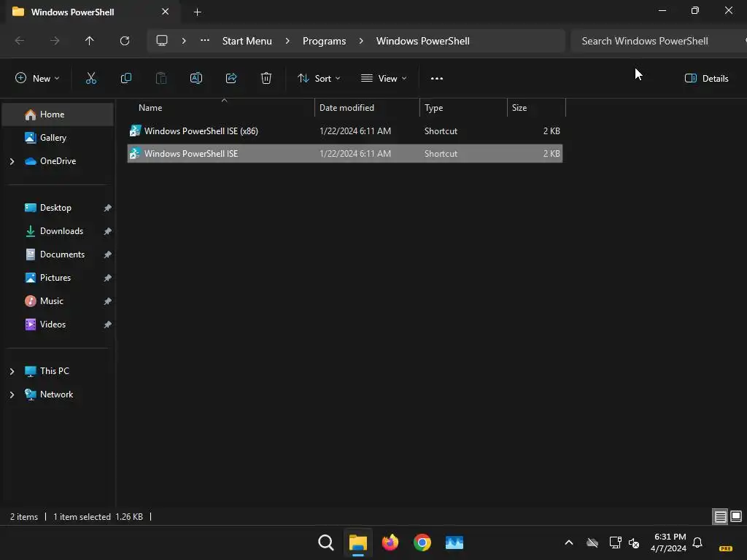747x560 pixels.
Task: Click the Share icon in toolbar
Action: (x=231, y=79)
